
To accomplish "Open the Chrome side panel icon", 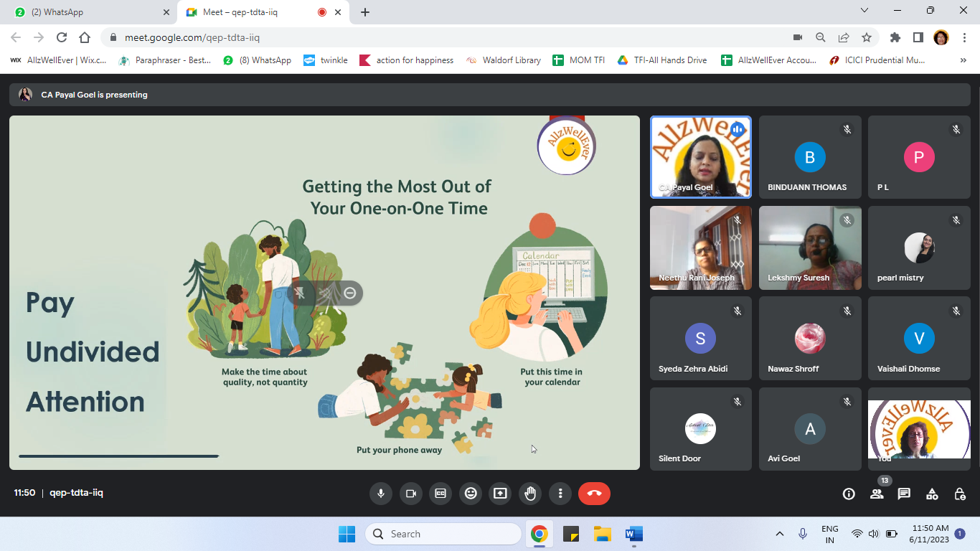I will coord(918,37).
